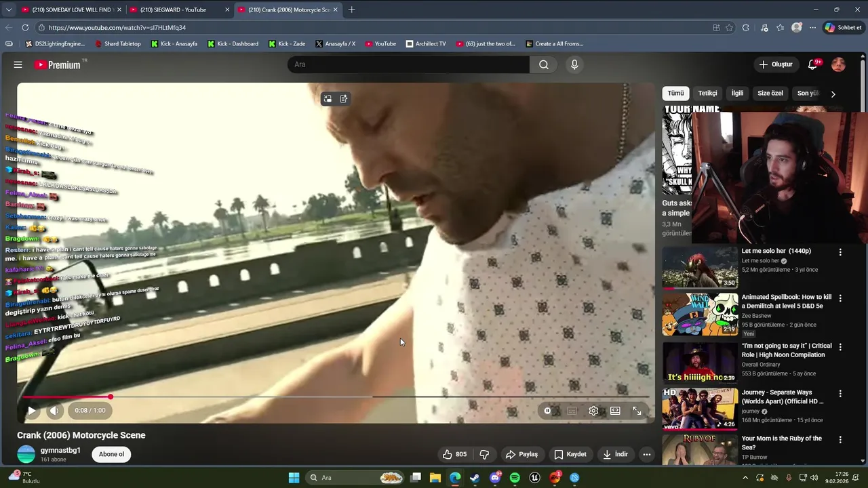Screen dimensions: 868x488
Task: Open options for Let me solo her
Action: [840, 252]
